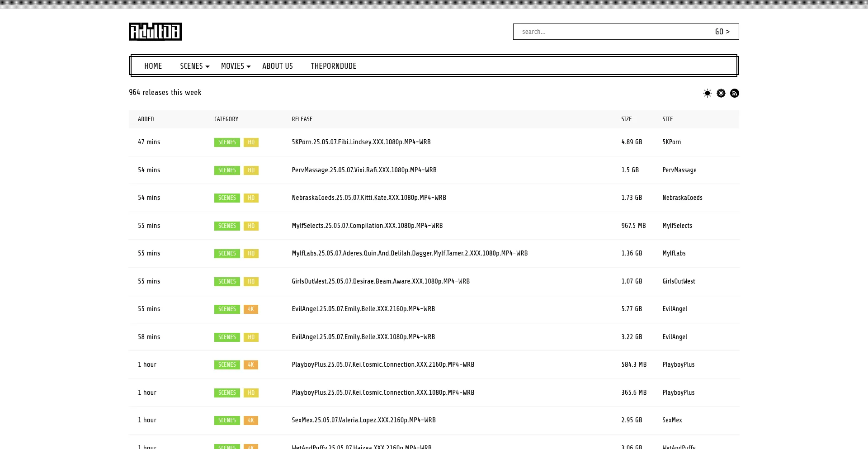Click HD badge in the GirlsOutWest row

251,281
